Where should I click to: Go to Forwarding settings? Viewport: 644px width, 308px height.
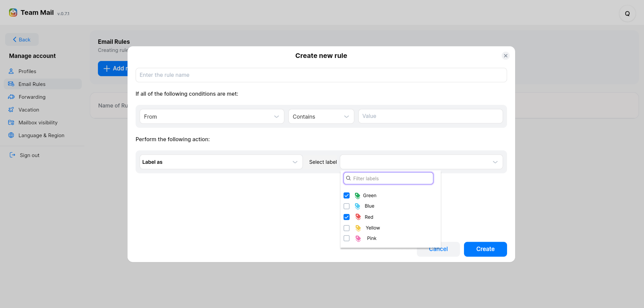43,97
